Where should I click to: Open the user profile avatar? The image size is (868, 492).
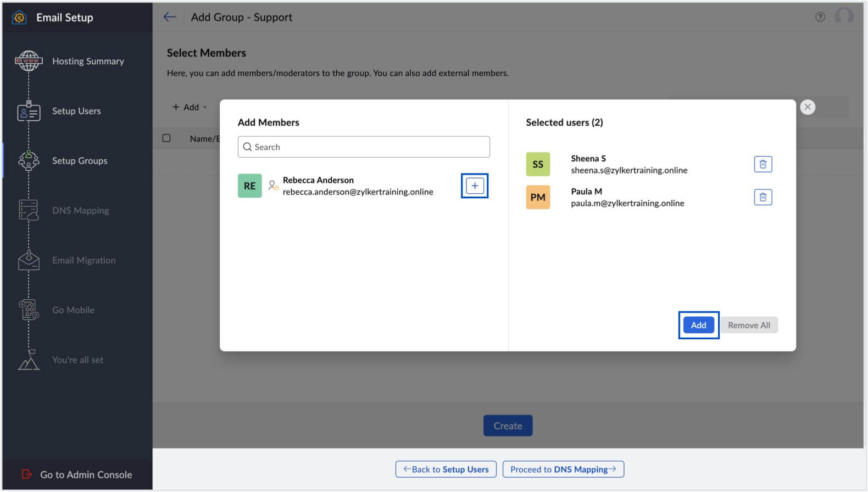pos(844,16)
